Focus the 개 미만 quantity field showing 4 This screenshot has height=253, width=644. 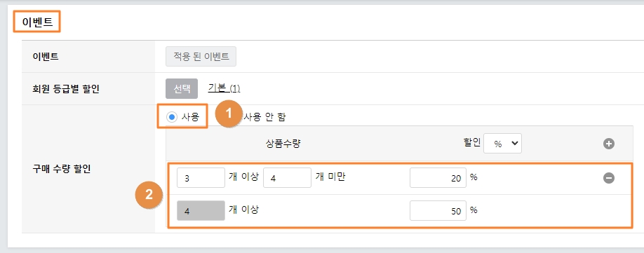(287, 177)
